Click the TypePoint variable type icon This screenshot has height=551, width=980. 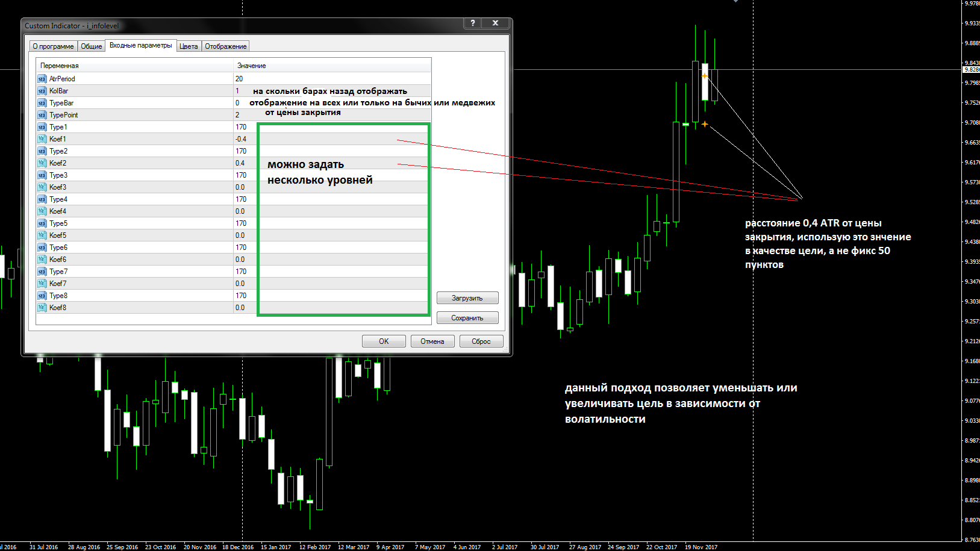click(x=42, y=115)
